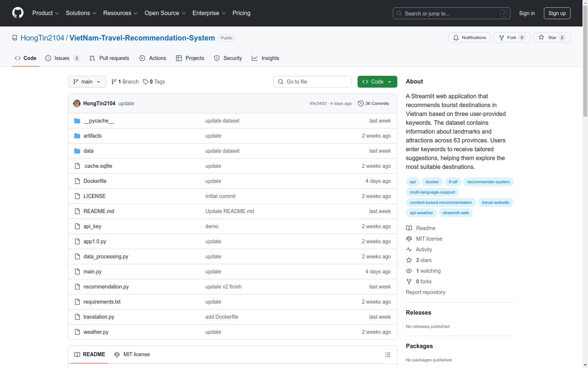Viewport: 588px width, 368px height.
Task: Open the README outline list icon
Action: click(x=387, y=355)
